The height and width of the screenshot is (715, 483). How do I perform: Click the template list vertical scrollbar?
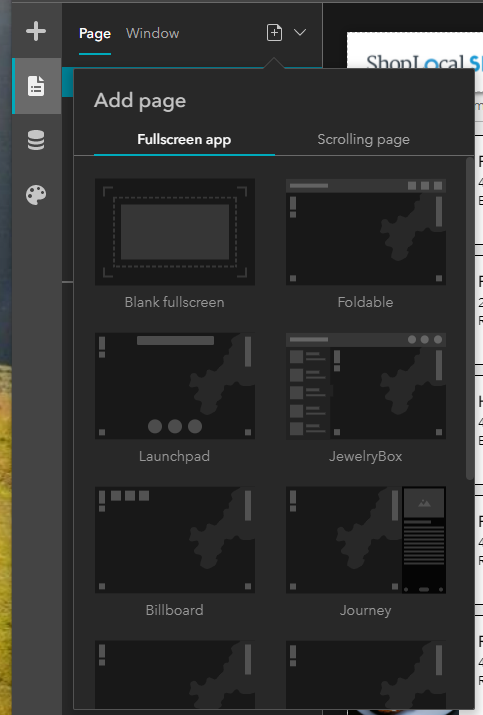tap(470, 318)
